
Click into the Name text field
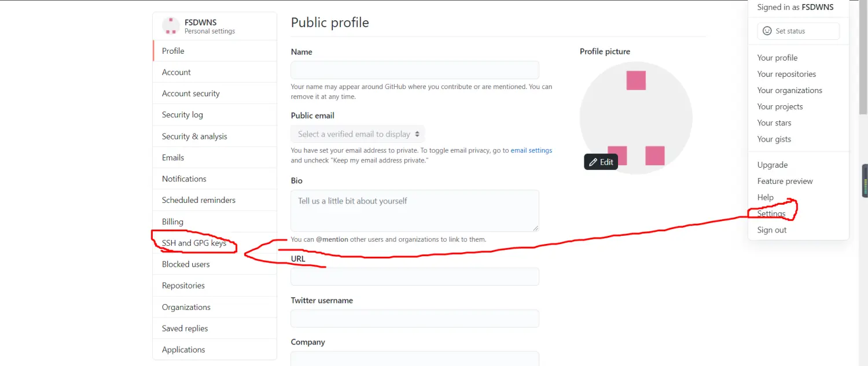click(x=415, y=70)
